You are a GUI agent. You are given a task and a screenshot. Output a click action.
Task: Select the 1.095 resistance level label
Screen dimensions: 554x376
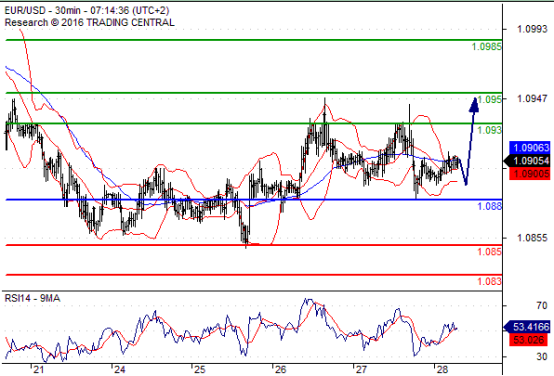[x=489, y=99]
